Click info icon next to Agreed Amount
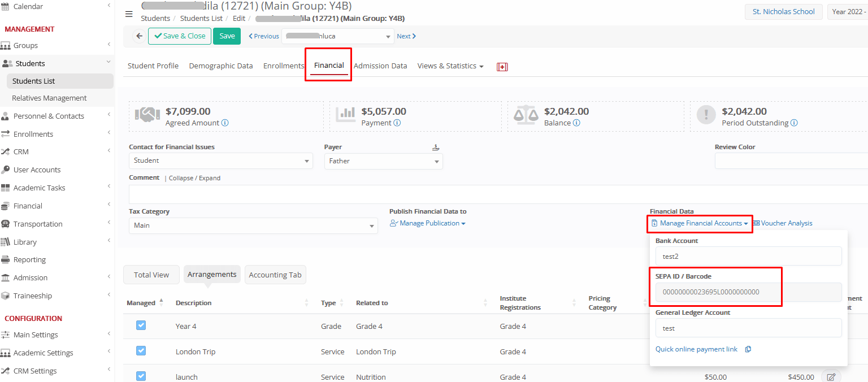Image resolution: width=868 pixels, height=382 pixels. [225, 123]
